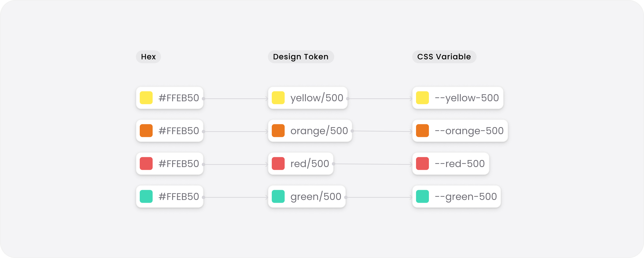This screenshot has height=258, width=644.
Task: Select the orange/500 token text
Action: [319, 131]
